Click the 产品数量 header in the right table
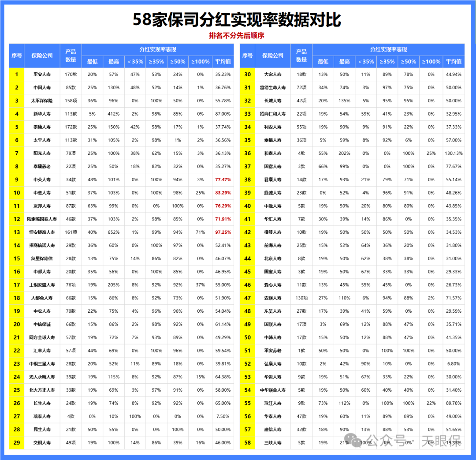The height and width of the screenshot is (460, 476). pyautogui.click(x=302, y=56)
